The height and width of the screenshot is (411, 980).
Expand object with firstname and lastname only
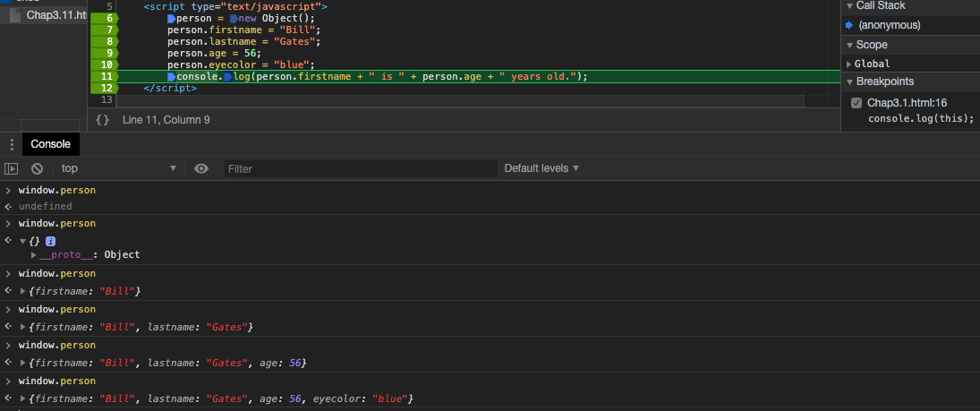[23, 327]
